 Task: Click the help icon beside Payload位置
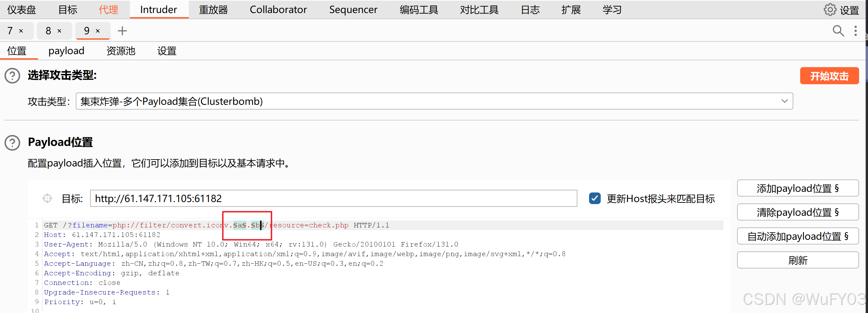point(12,143)
